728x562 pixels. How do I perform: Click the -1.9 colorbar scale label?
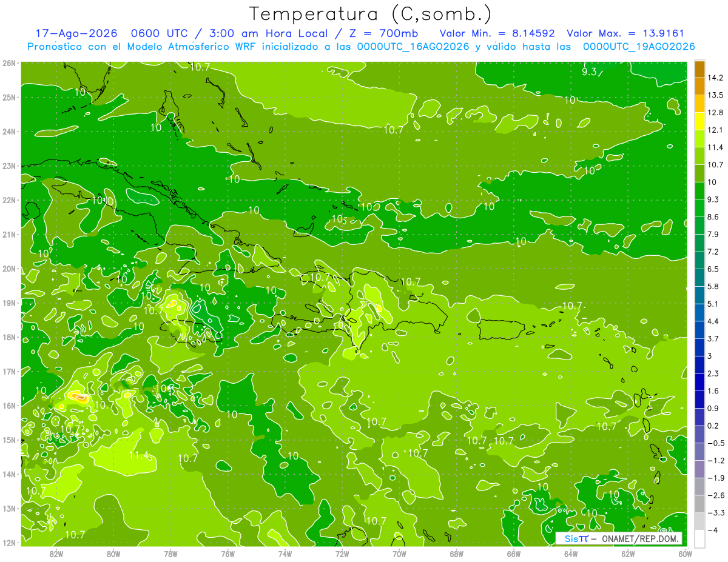715,478
